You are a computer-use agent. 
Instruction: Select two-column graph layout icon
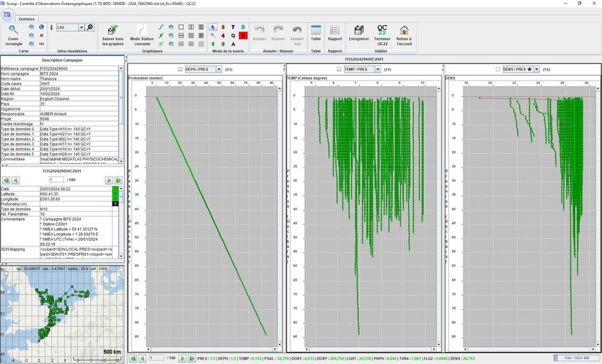point(191,27)
